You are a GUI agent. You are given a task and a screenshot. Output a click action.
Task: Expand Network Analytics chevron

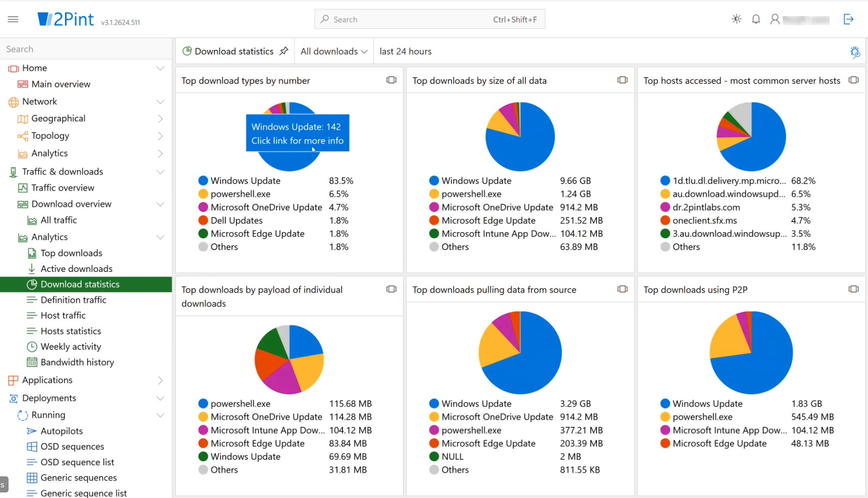pos(160,154)
